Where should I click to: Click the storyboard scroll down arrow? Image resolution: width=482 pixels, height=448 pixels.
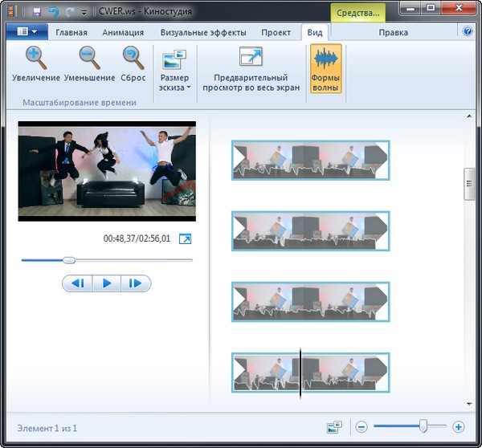pyautogui.click(x=469, y=404)
